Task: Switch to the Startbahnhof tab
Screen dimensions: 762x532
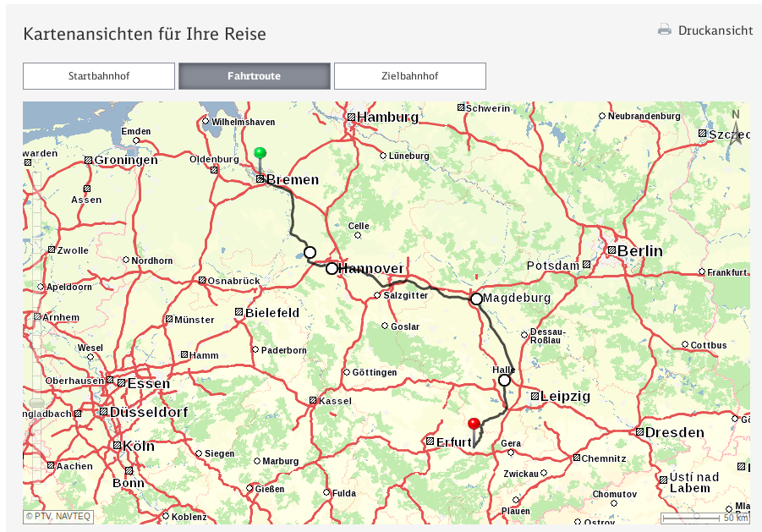Action: coord(99,76)
